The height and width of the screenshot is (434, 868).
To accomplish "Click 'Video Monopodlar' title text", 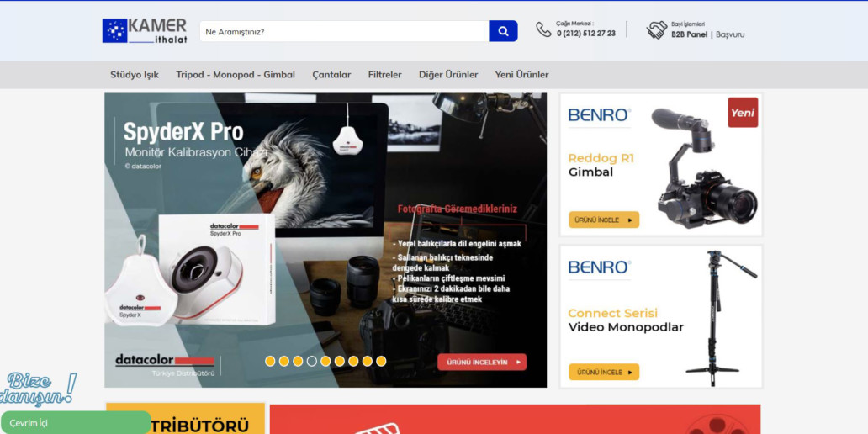I will [x=626, y=327].
